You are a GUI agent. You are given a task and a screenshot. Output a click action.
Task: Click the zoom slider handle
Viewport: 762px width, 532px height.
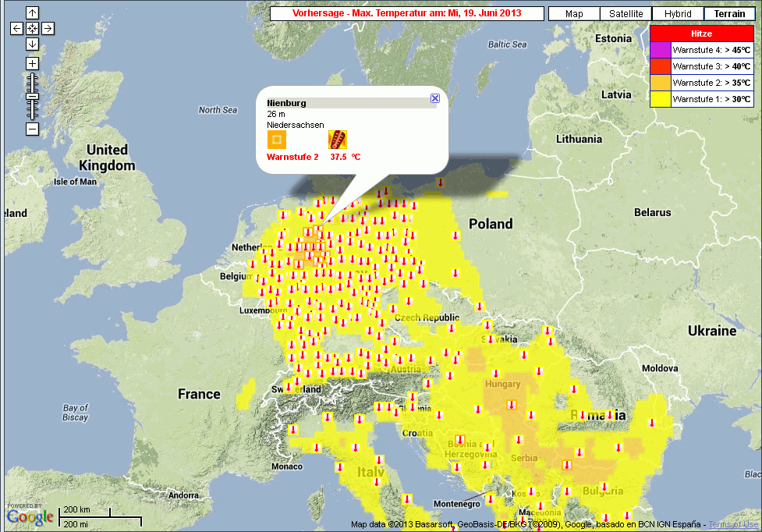click(32, 96)
